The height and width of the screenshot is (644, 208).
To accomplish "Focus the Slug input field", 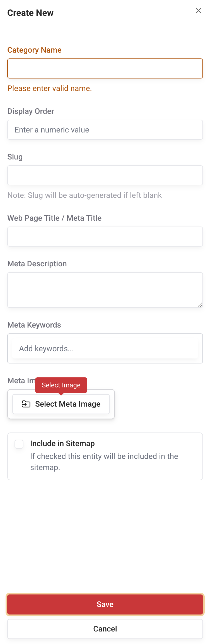I will 105,175.
